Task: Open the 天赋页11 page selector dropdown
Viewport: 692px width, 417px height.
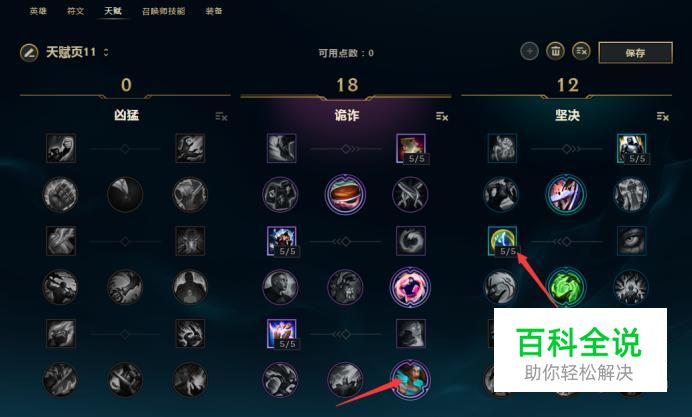Action: [x=106, y=52]
